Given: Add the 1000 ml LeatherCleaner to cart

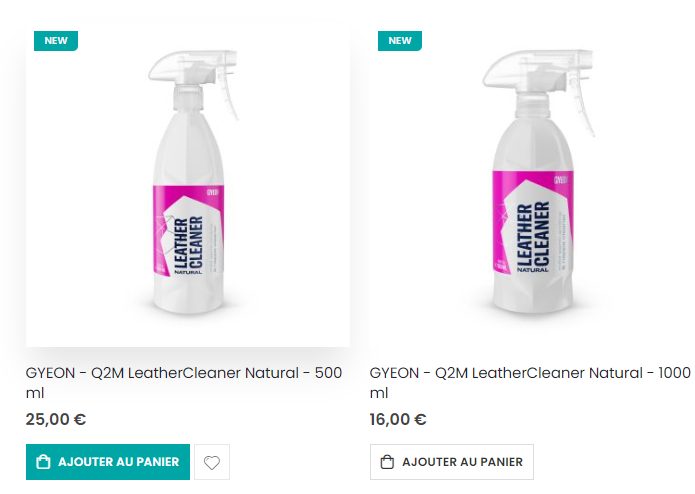Looking at the screenshot, I should pyautogui.click(x=452, y=462).
